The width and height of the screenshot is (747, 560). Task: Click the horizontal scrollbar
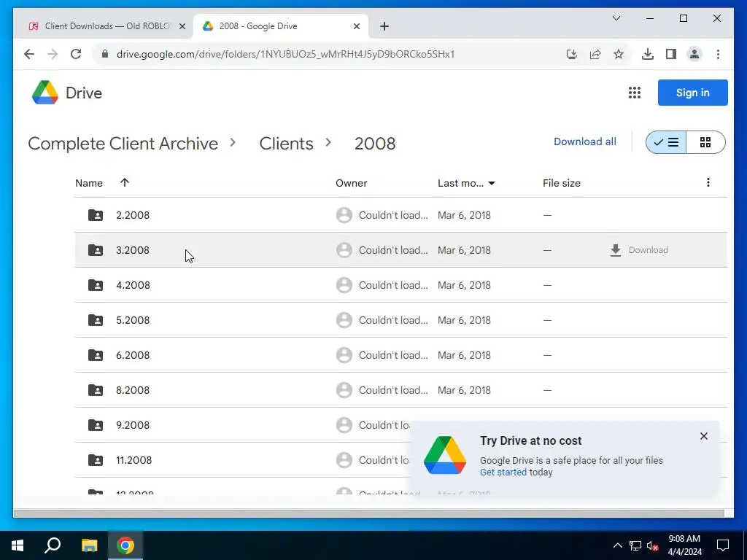368,513
